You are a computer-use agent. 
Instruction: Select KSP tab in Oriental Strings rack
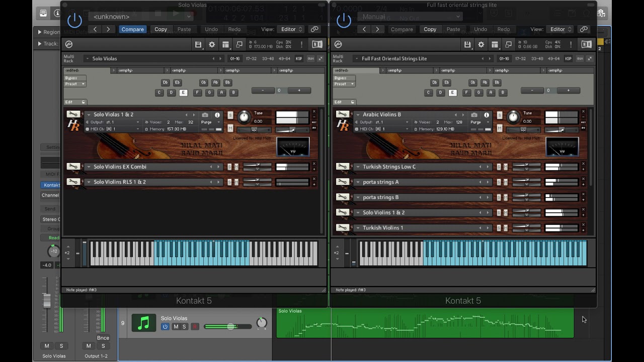(x=568, y=59)
